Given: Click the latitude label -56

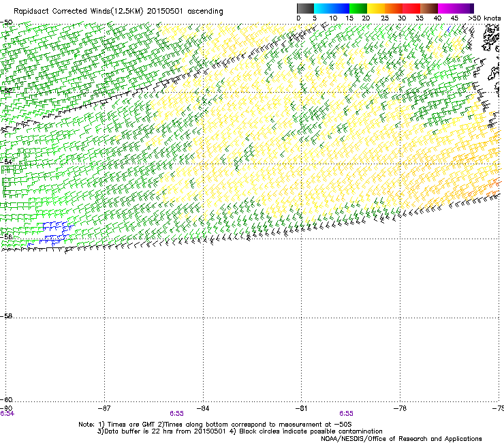Looking at the screenshot, I should [6, 236].
